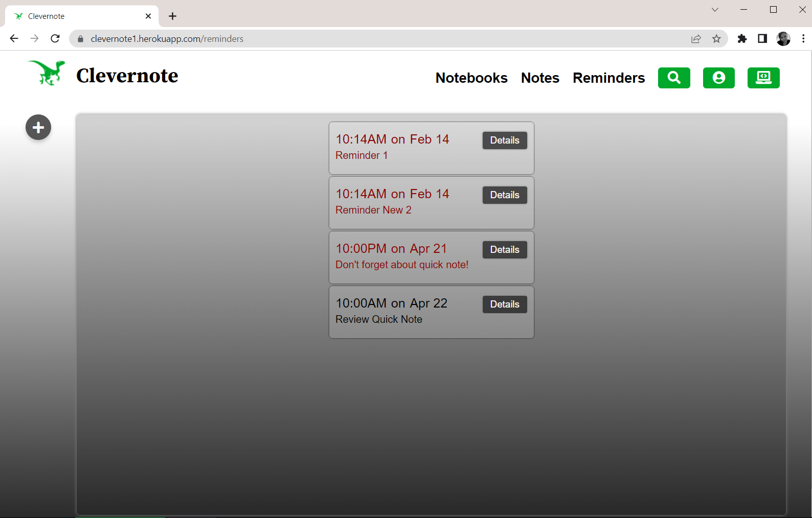Viewport: 812px width, 518px height.
Task: Click the green search icon button
Action: click(x=674, y=78)
